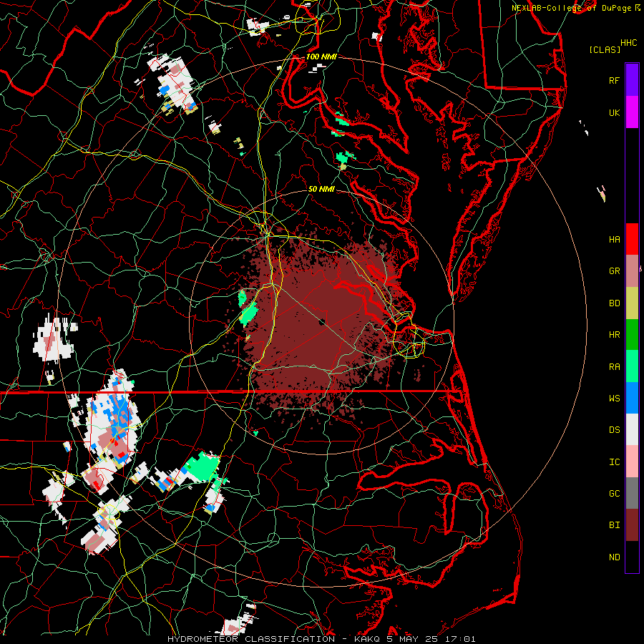Click the BI legend label
The width and height of the screenshot is (644, 644).
tap(614, 525)
